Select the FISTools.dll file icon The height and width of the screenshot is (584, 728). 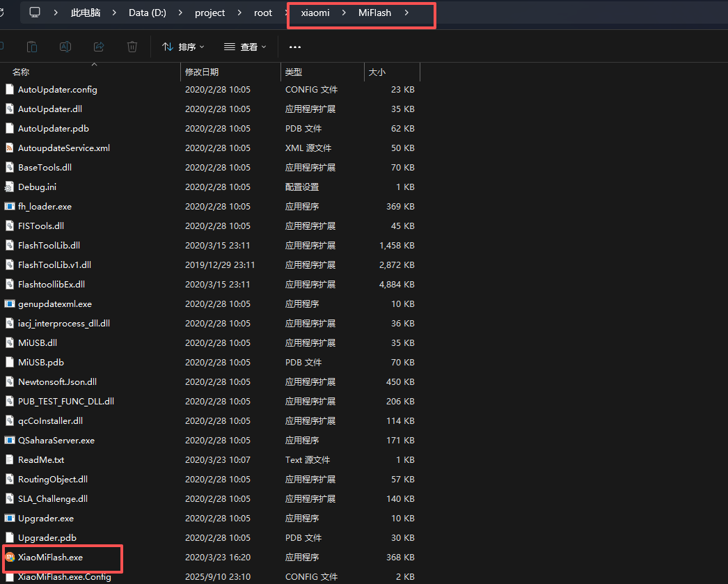(9, 226)
